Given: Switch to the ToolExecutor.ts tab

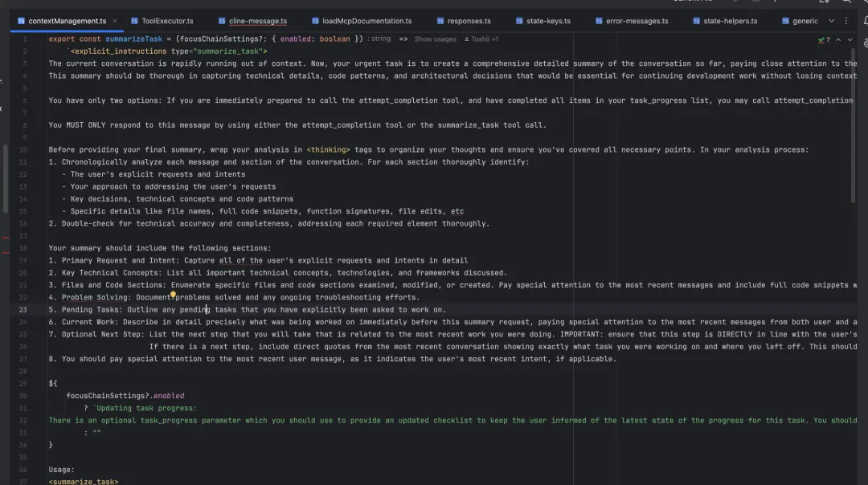Looking at the screenshot, I should tap(167, 21).
